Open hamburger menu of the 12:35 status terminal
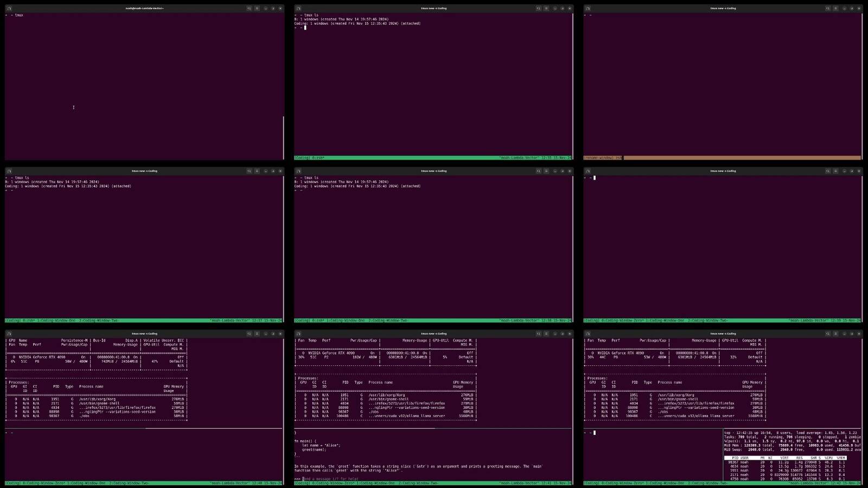The image size is (868, 488). [x=546, y=8]
